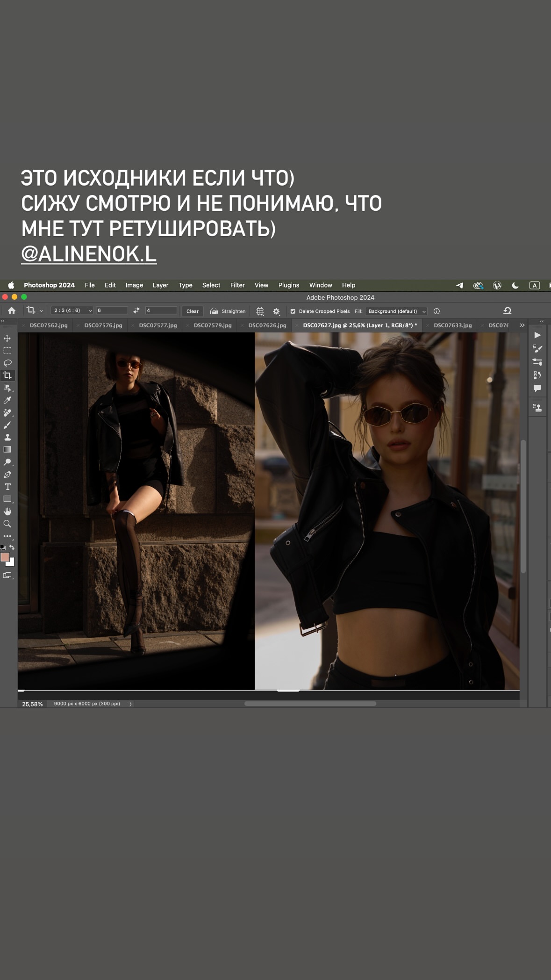This screenshot has height=980, width=551.
Task: Pick the Eyedropper tool
Action: (x=7, y=400)
